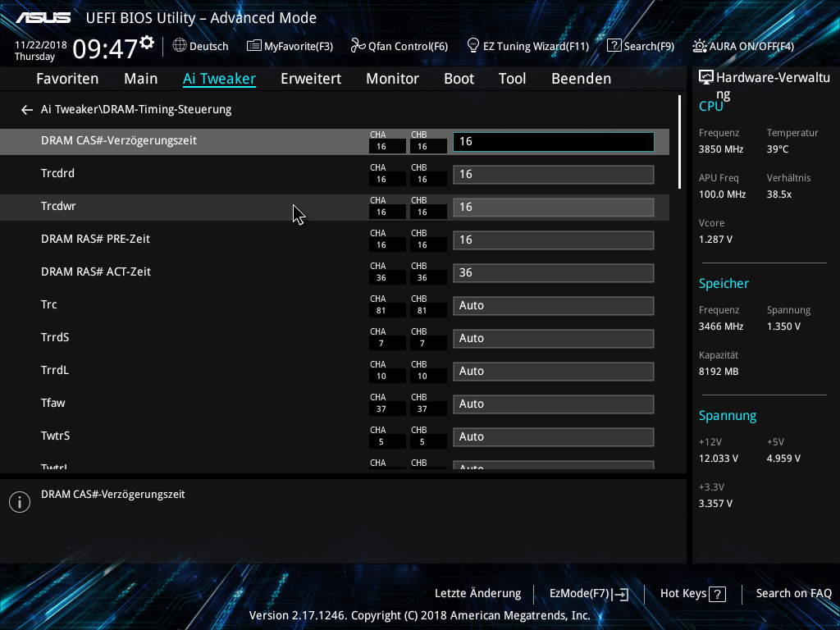840x630 pixels.
Task: Click the settings gear beside the clock
Action: click(x=147, y=43)
